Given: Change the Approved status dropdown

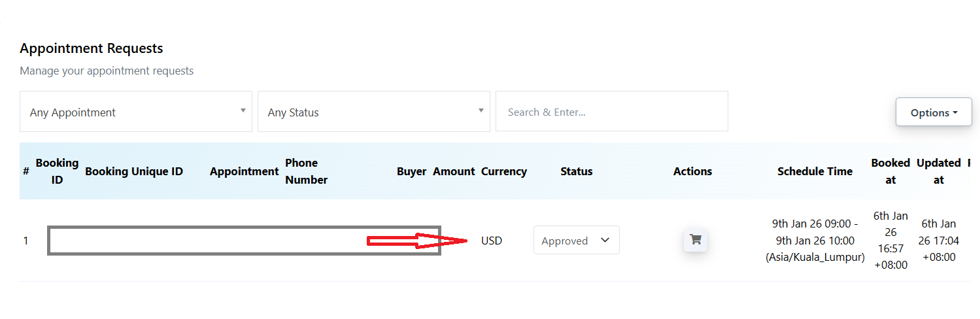Looking at the screenshot, I should [x=576, y=241].
